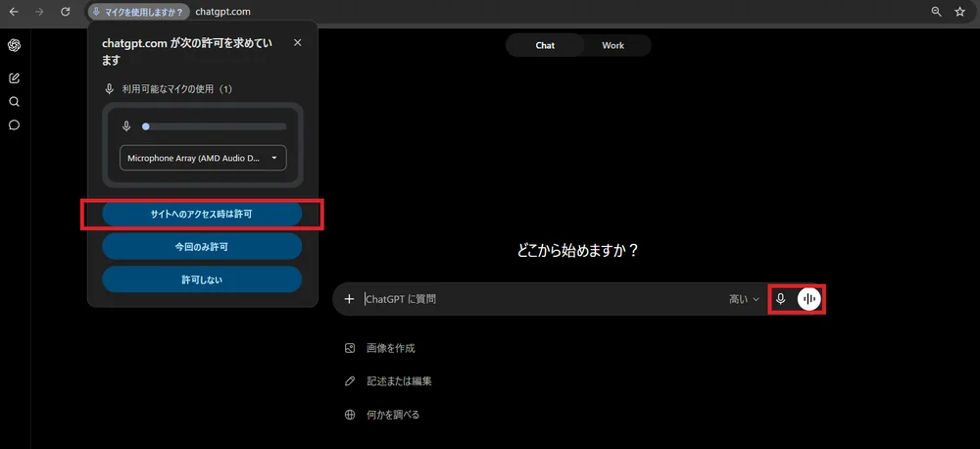This screenshot has width=980, height=449.
Task: Select the 何かを調べる suggestion
Action: click(x=382, y=415)
